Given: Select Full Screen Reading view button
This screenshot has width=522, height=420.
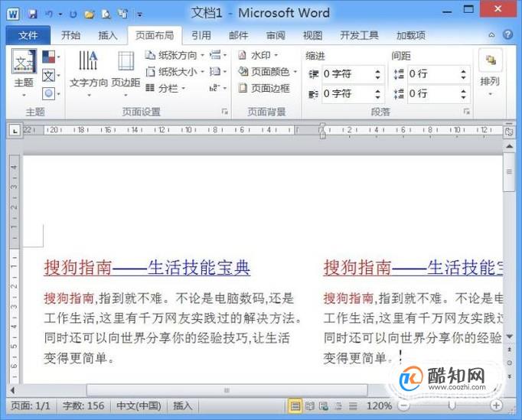Looking at the screenshot, I should [310, 405].
